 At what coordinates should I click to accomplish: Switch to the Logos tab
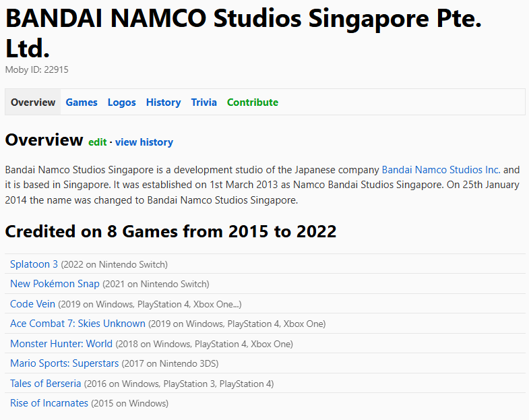click(x=121, y=102)
